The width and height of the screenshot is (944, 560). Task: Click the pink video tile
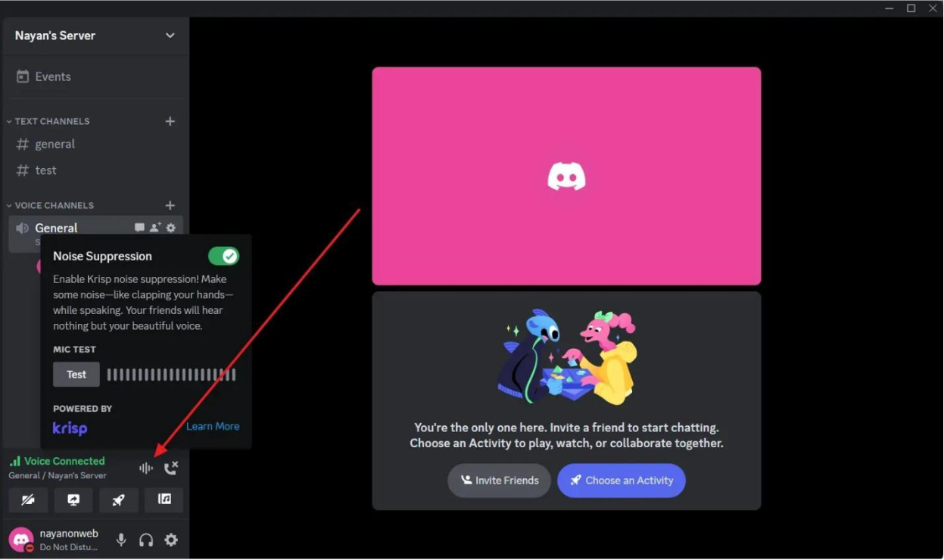tap(566, 176)
